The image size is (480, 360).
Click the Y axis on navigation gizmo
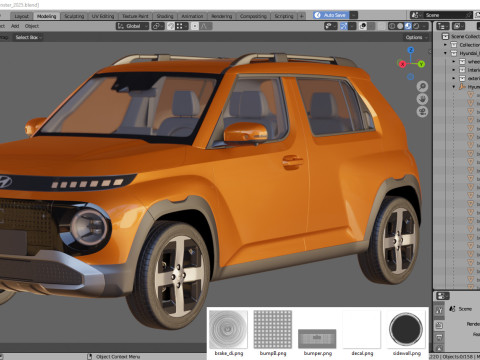pyautogui.click(x=421, y=64)
